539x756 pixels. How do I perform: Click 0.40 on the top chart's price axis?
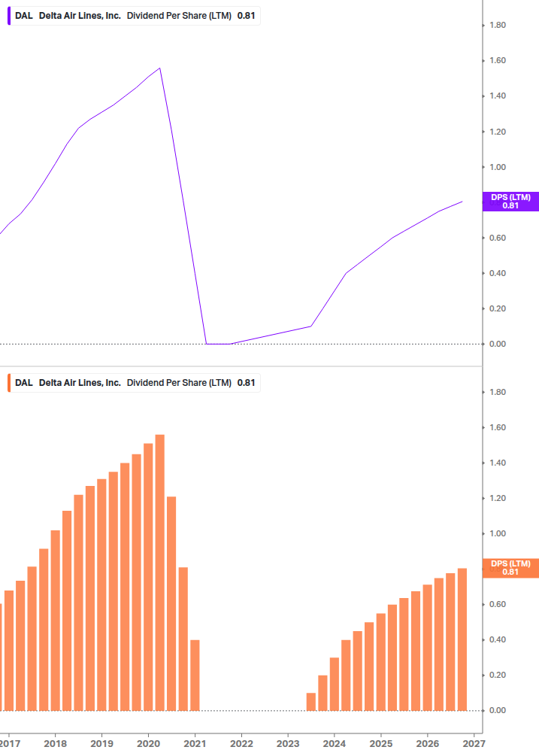click(498, 273)
